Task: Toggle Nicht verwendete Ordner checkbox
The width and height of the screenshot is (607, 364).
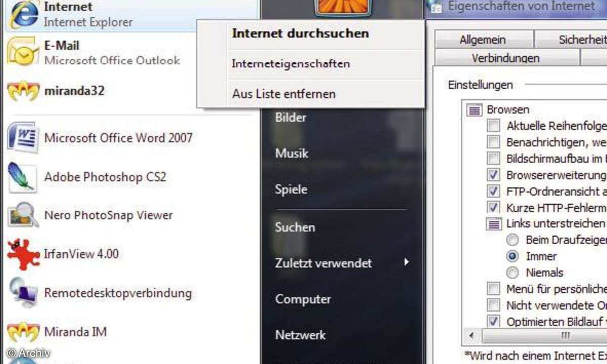Action: pos(493,305)
